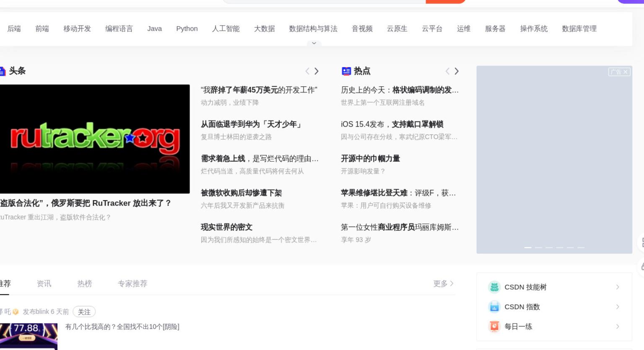Open article 开源中的巾帼力量
The image size is (644, 350).
point(370,159)
